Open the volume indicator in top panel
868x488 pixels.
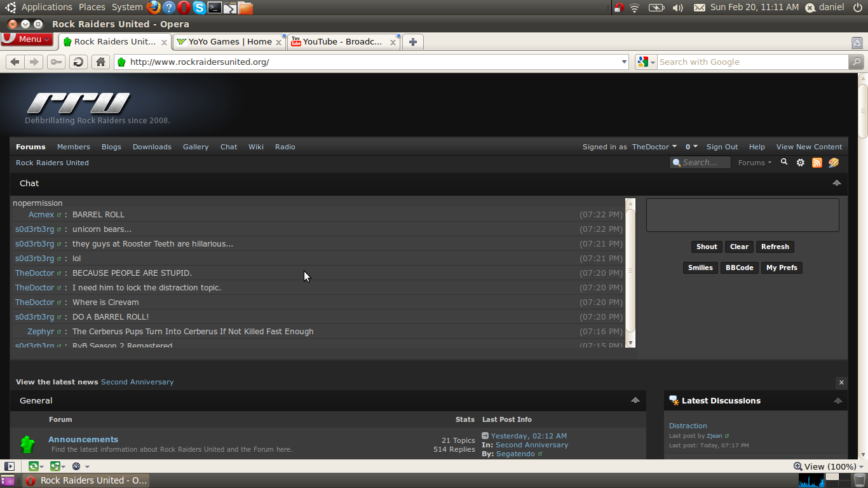[x=678, y=8]
